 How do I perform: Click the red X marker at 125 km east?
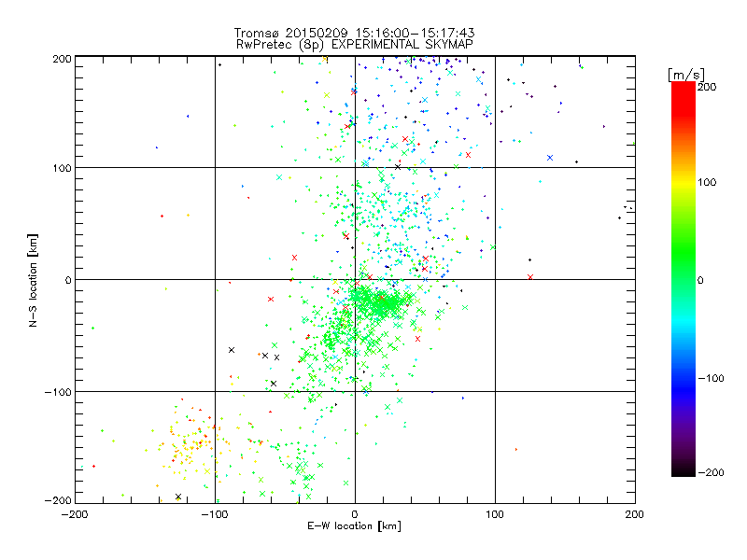pyautogui.click(x=530, y=277)
